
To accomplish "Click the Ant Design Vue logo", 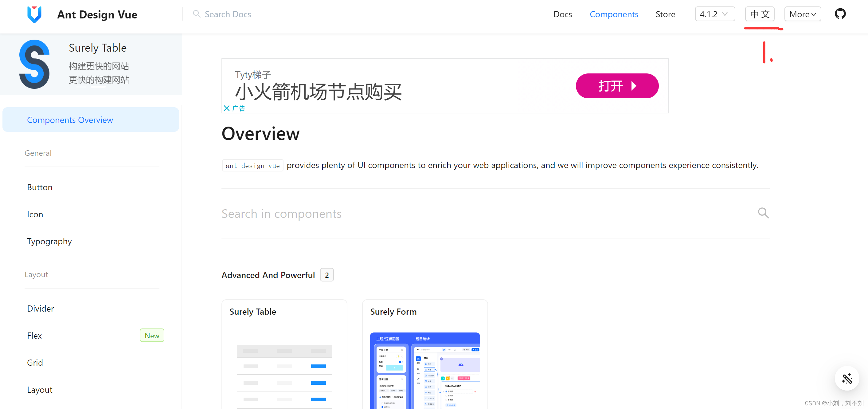I will (34, 14).
